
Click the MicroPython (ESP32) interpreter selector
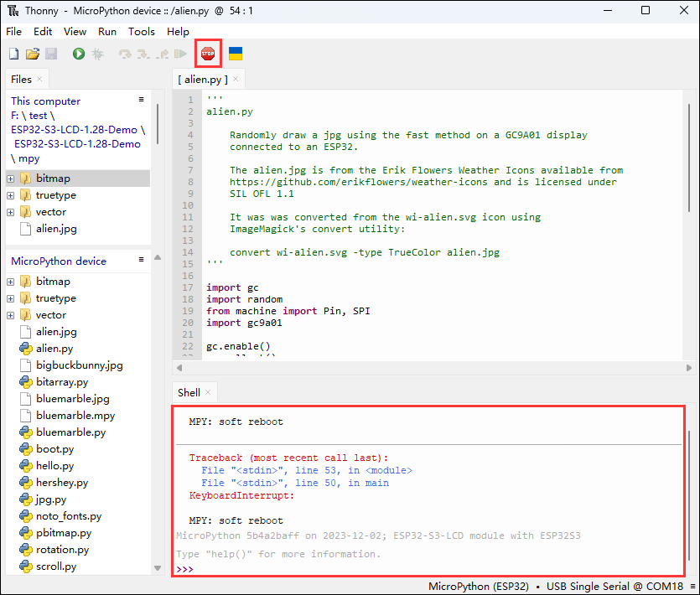[x=479, y=587]
